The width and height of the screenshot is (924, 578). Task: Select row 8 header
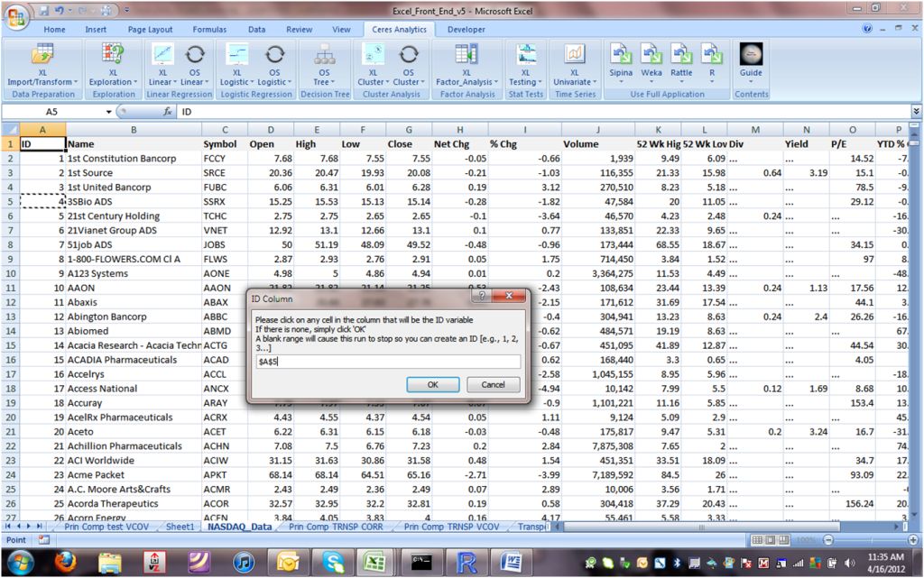tap(10, 244)
